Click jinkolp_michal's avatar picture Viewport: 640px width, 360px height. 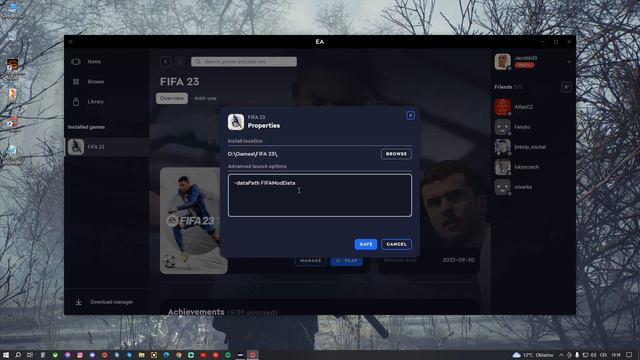pyautogui.click(x=502, y=147)
